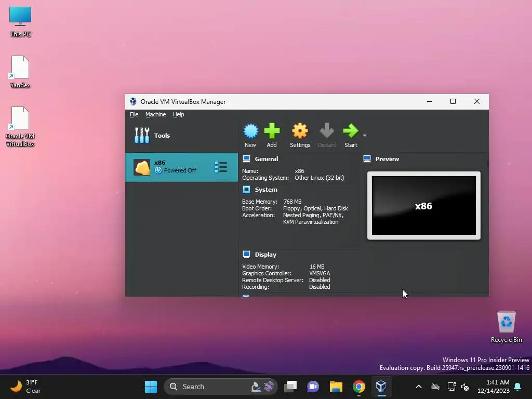Image resolution: width=532 pixels, height=399 pixels.
Task: Click the VirtualBox window title icon
Action: [133, 101]
